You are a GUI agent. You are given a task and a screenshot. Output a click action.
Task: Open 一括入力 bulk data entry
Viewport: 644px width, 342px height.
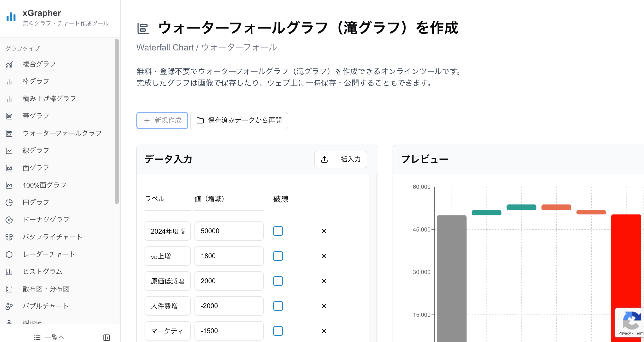(340, 159)
